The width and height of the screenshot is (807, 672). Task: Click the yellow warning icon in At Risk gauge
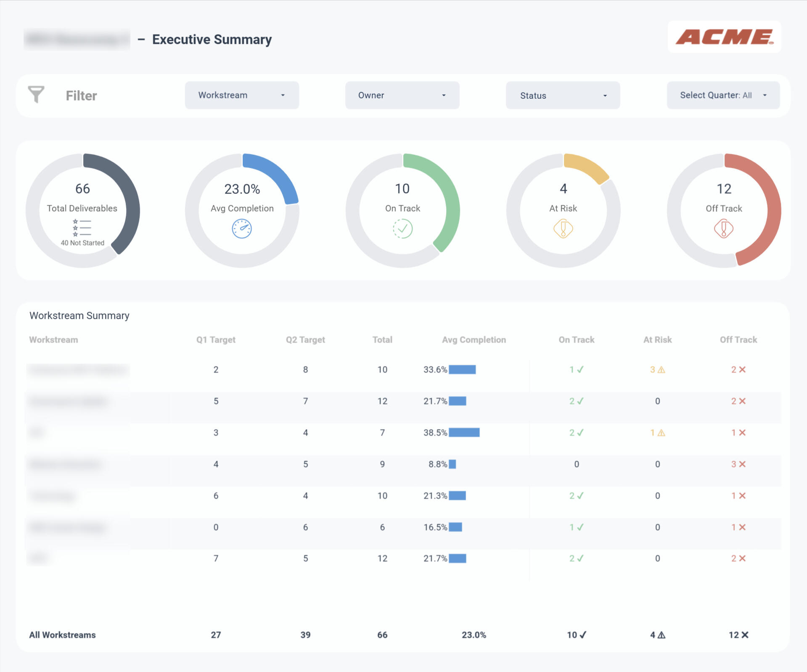coord(563,228)
